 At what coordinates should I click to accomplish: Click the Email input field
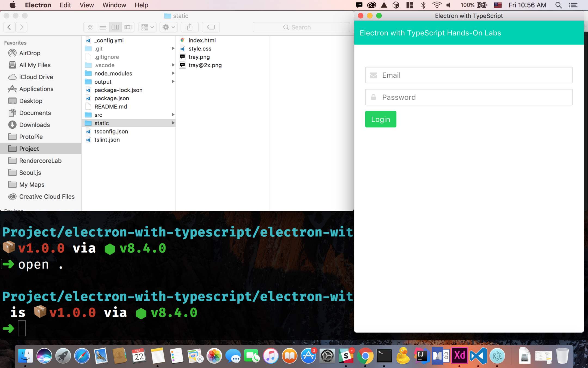click(469, 75)
